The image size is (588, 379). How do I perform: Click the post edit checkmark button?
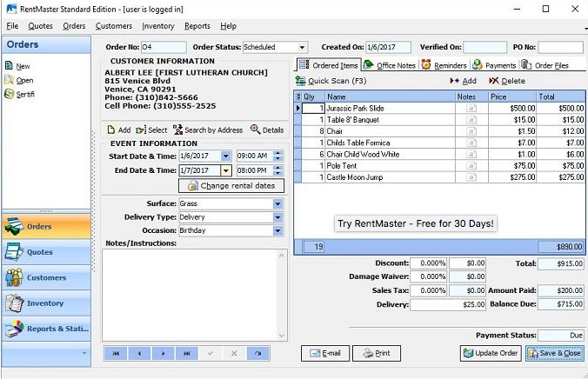[x=210, y=353]
